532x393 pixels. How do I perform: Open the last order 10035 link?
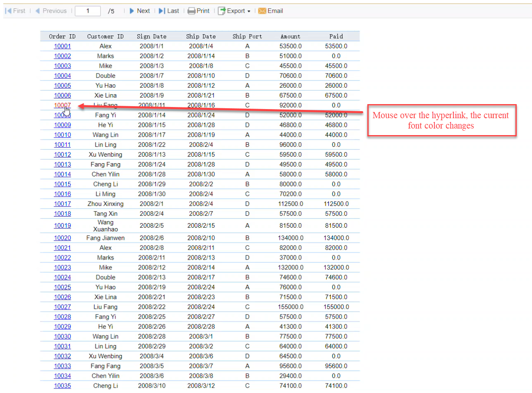point(62,386)
